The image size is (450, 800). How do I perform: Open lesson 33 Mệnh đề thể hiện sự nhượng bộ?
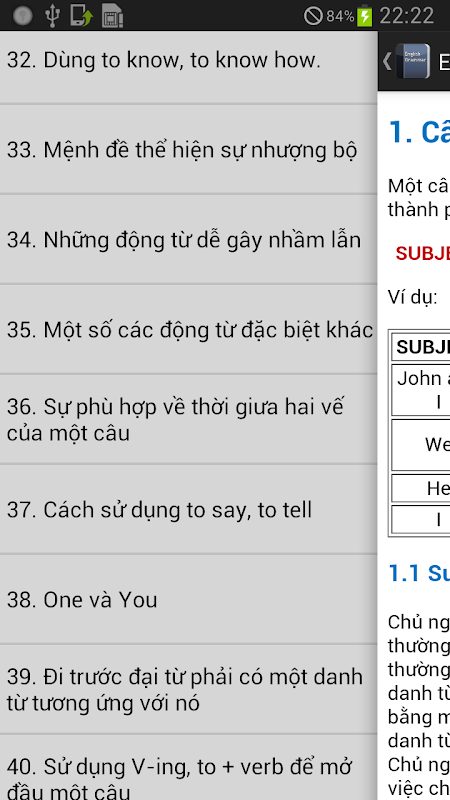(188, 149)
